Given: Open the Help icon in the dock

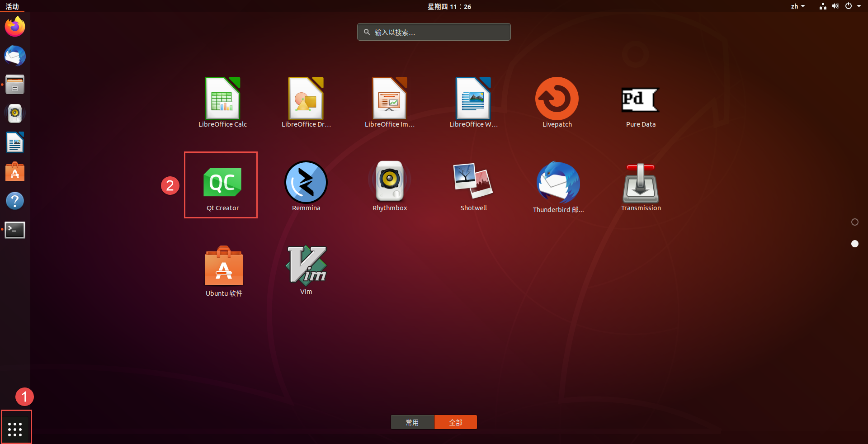Looking at the screenshot, I should (x=15, y=201).
